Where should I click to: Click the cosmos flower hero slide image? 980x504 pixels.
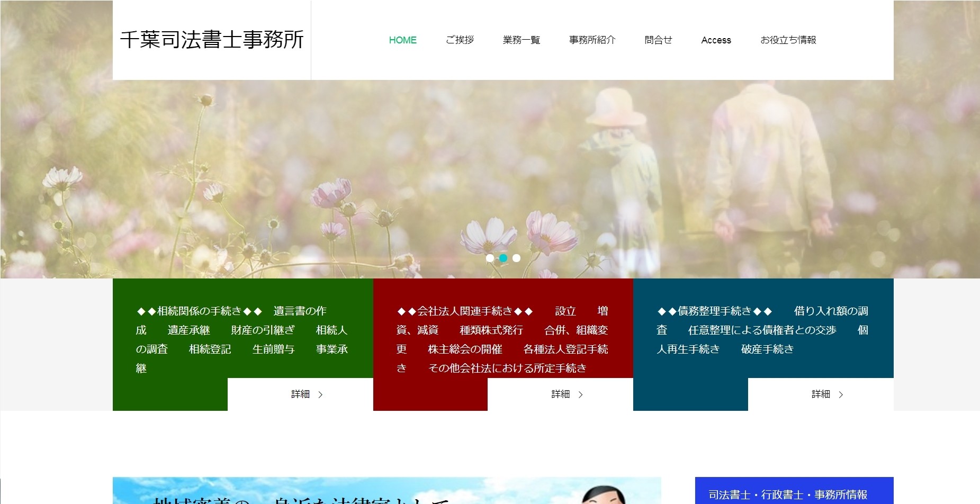[x=490, y=179]
